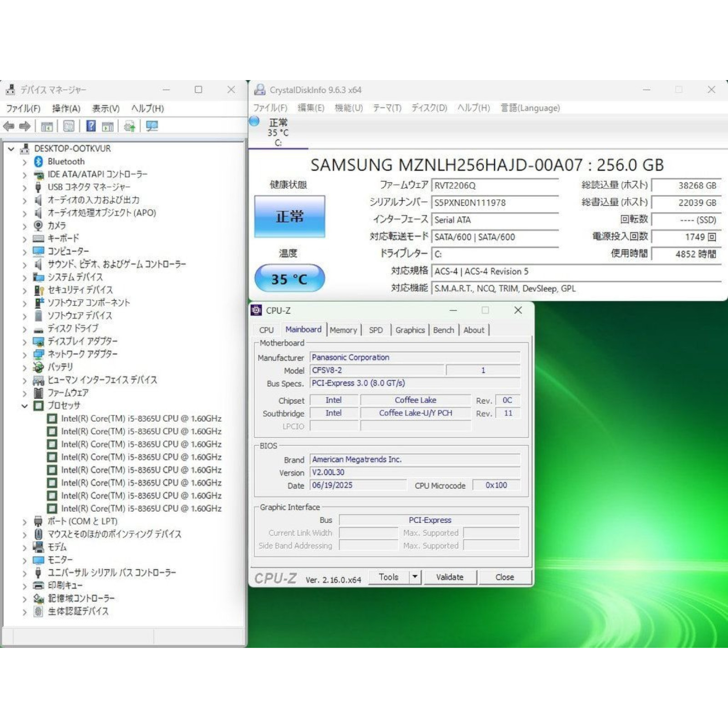Viewport: 728px width, 728px height.
Task: Click the Help question-mark toolbar icon
Action: 91,126
